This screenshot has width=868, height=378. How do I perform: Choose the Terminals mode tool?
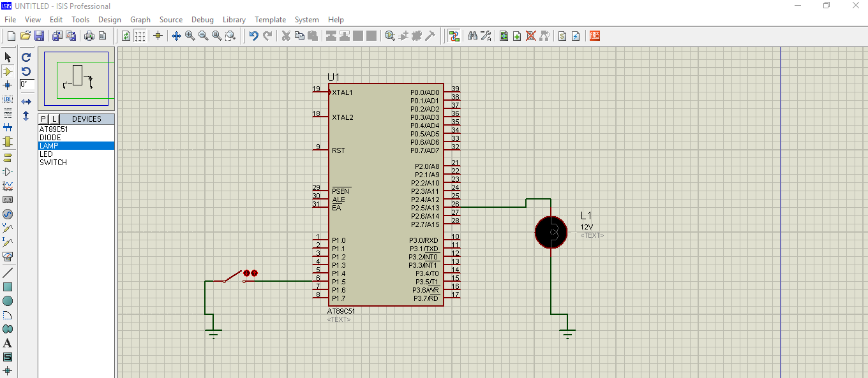(x=8, y=156)
